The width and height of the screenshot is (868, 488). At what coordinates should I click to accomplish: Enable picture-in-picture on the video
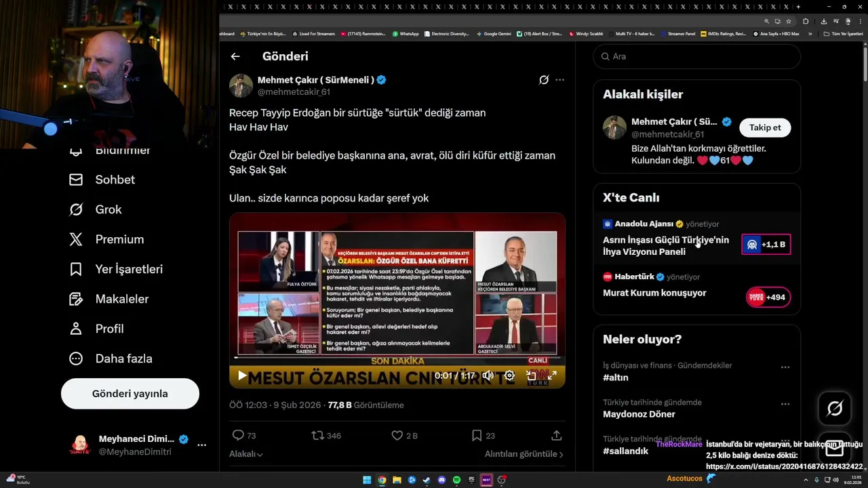point(532,375)
